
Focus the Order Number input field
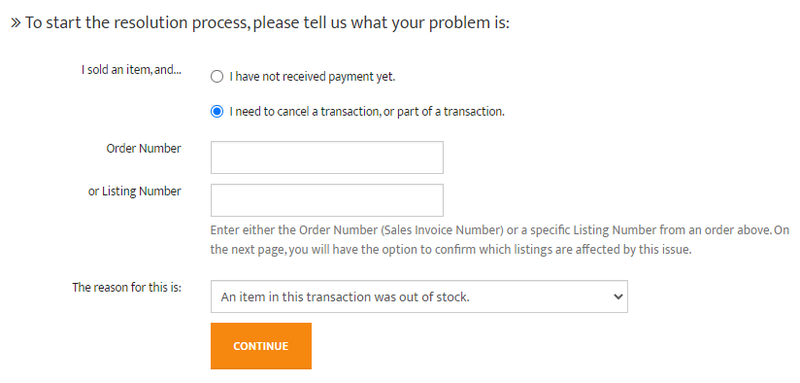tap(327, 158)
